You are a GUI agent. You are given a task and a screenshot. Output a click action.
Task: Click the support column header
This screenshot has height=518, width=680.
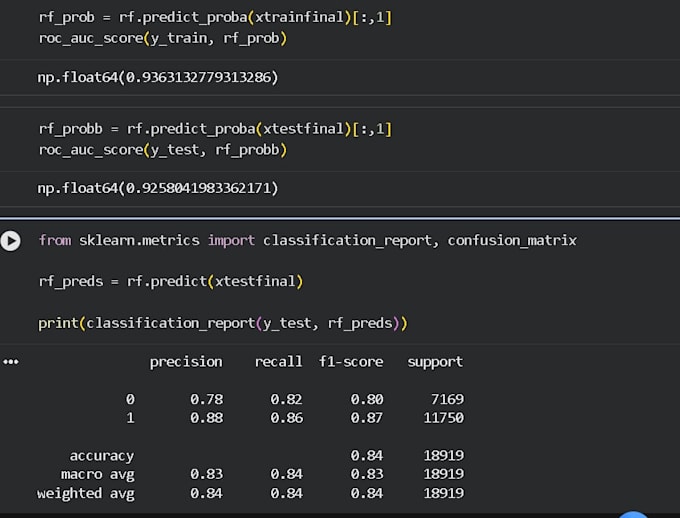[x=435, y=362]
